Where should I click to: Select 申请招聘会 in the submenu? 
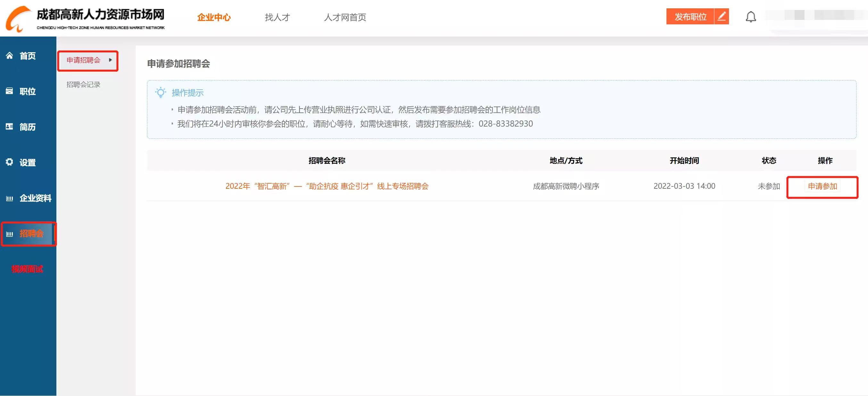(x=83, y=60)
